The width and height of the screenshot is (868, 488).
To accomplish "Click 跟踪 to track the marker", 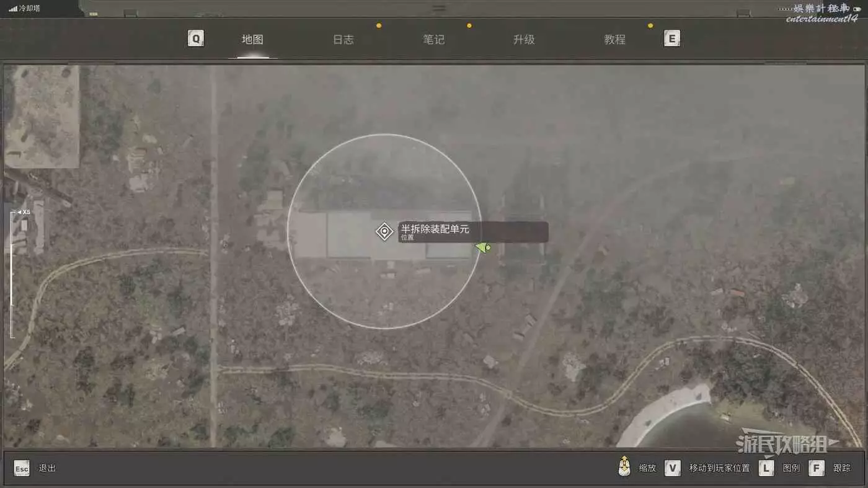I will coord(841,468).
